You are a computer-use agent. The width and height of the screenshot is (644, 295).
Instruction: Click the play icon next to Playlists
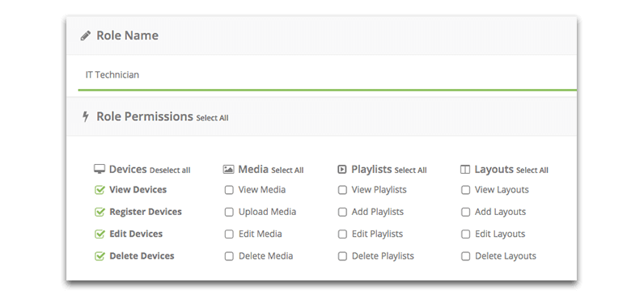[341, 170]
